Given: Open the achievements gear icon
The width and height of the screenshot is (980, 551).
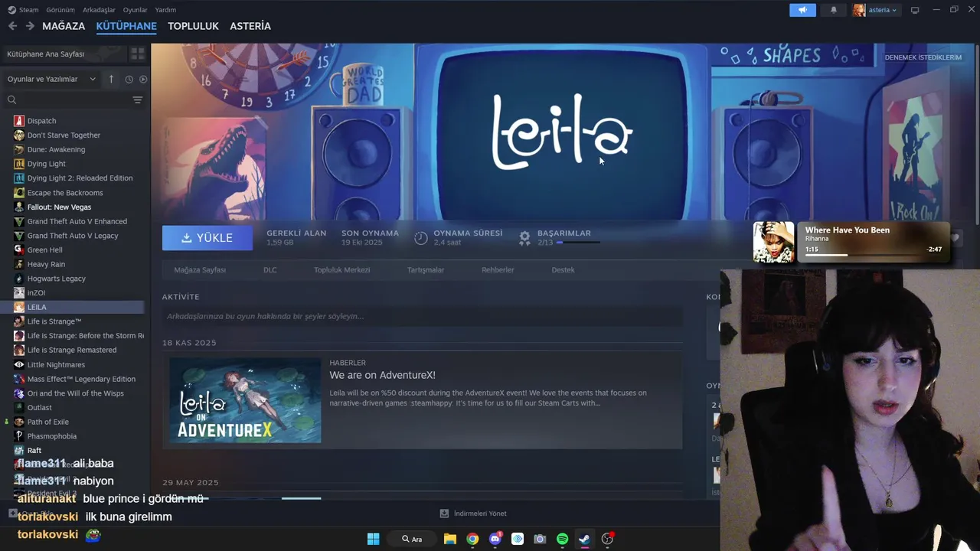Looking at the screenshot, I should pyautogui.click(x=524, y=238).
